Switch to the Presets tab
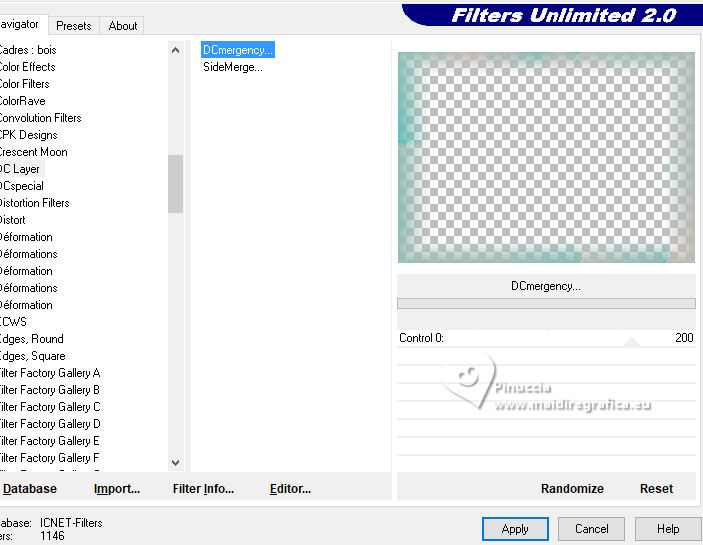This screenshot has height=545, width=703. coord(74,26)
